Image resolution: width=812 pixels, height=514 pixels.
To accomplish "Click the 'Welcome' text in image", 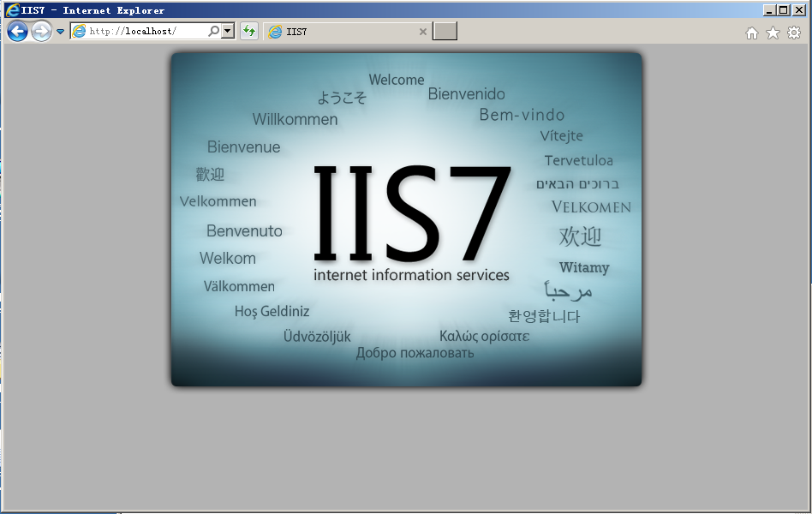I will (x=397, y=80).
